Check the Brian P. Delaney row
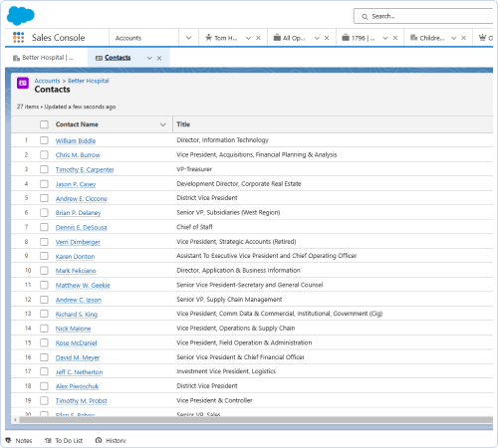Viewport: 498px width, 448px height. 44,213
